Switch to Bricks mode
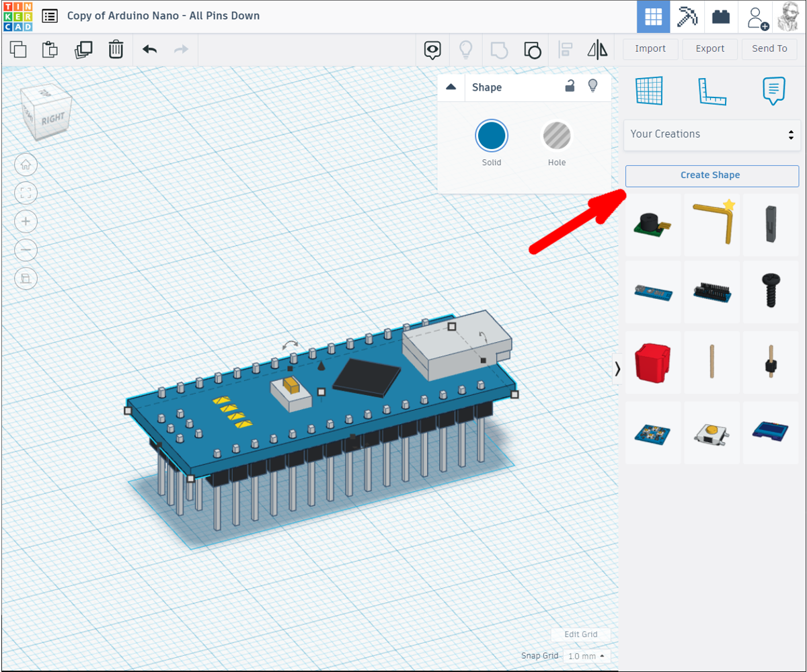The image size is (807, 672). pyautogui.click(x=721, y=16)
